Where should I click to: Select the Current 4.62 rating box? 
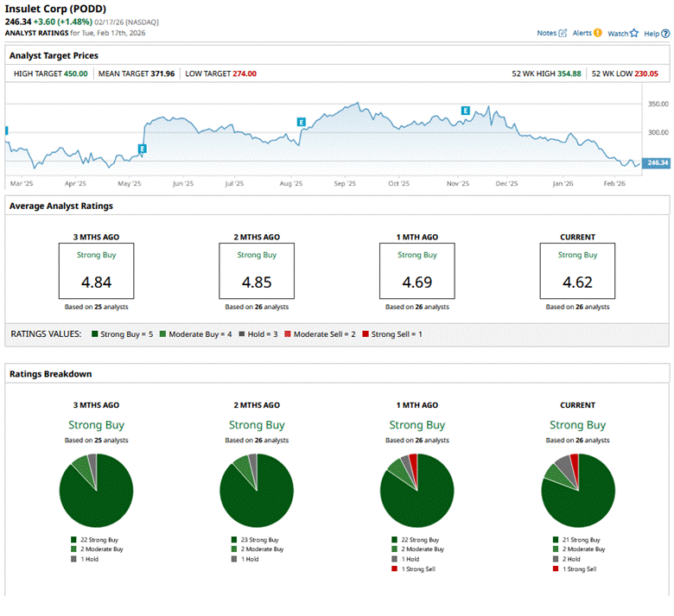pos(577,270)
